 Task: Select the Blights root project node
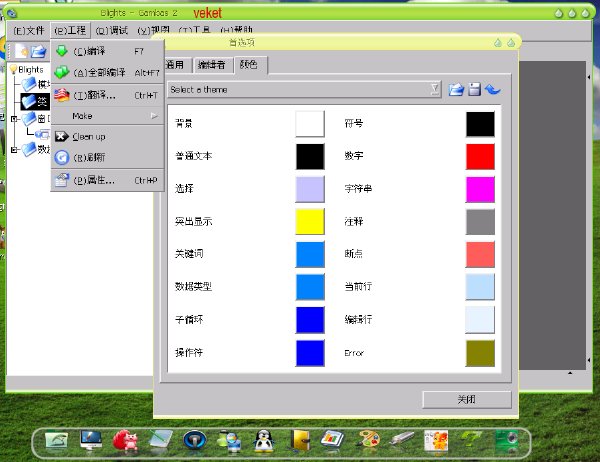click(x=31, y=69)
